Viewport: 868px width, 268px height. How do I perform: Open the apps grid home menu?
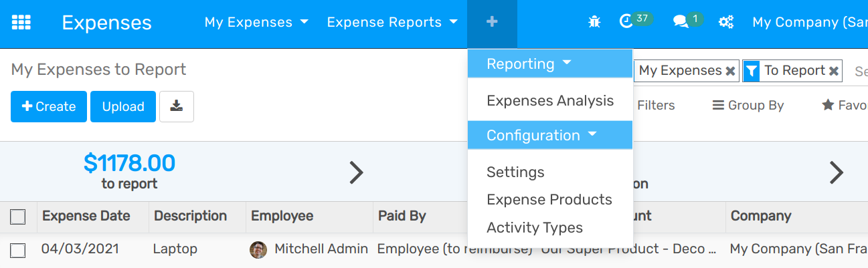point(21,22)
